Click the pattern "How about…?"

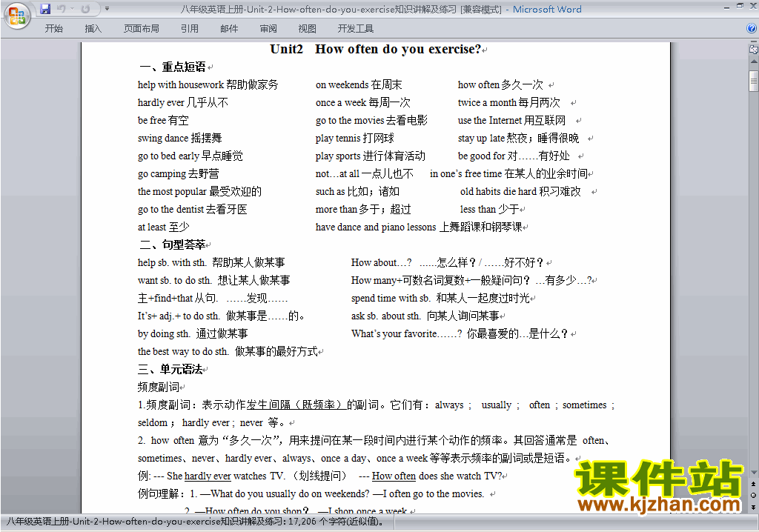382,262
